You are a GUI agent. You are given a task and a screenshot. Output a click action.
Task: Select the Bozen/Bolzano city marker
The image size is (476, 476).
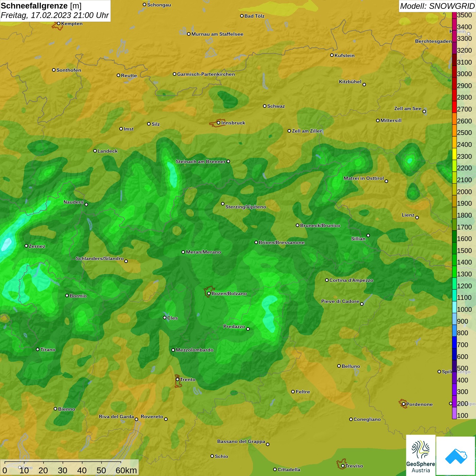pos(209,293)
